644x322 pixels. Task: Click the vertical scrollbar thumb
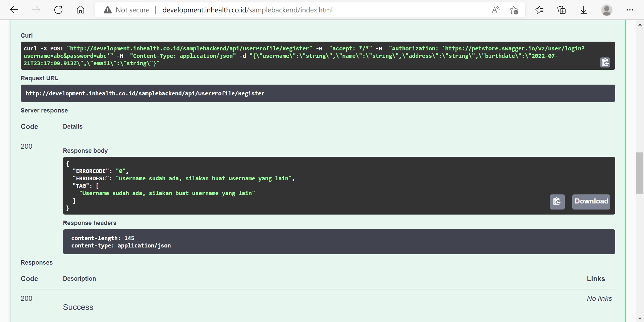pyautogui.click(x=640, y=173)
